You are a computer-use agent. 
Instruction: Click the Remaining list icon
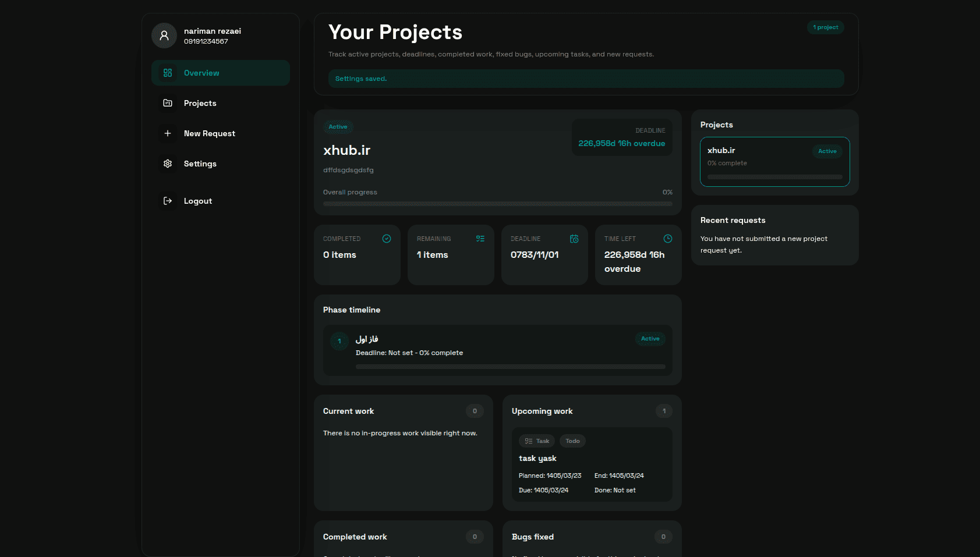point(480,239)
